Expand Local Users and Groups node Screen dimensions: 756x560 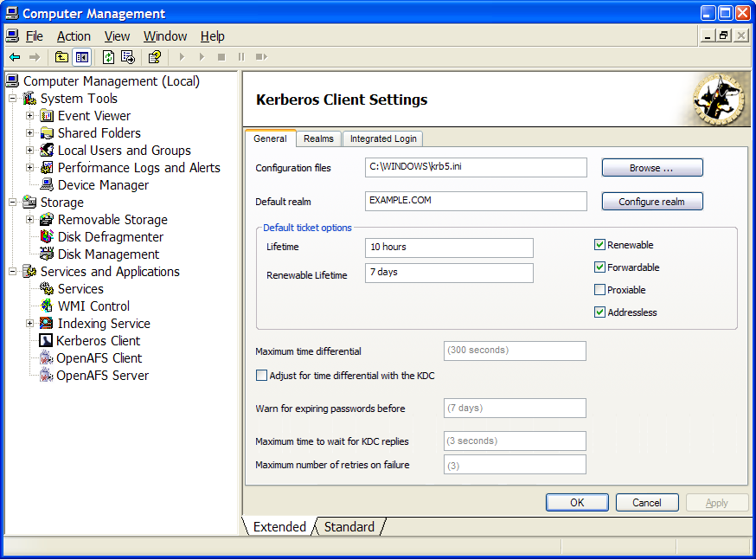tap(30, 150)
